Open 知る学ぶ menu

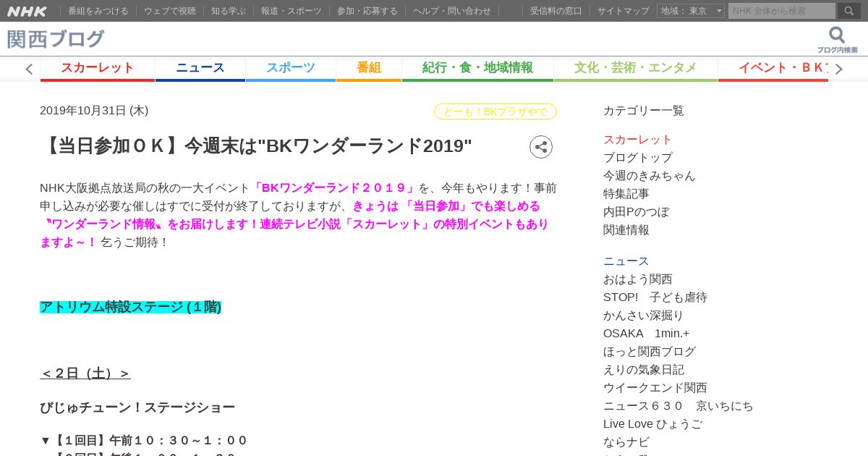point(229,11)
